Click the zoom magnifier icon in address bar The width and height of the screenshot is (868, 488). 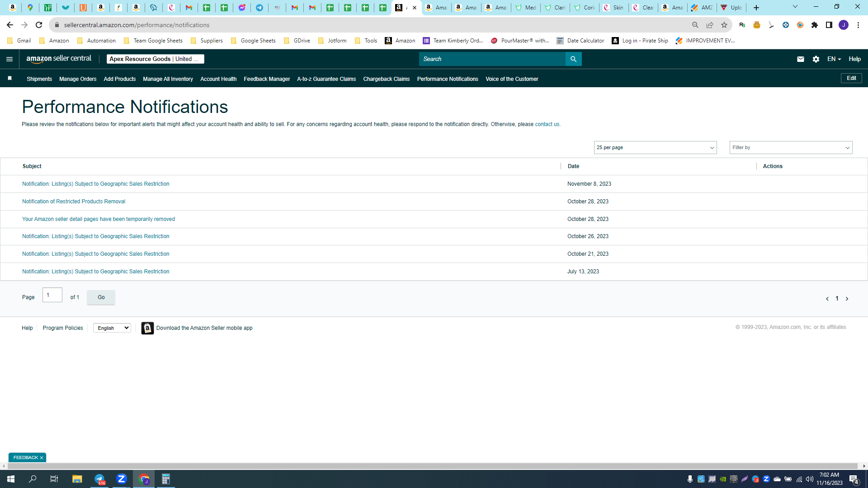click(x=695, y=25)
